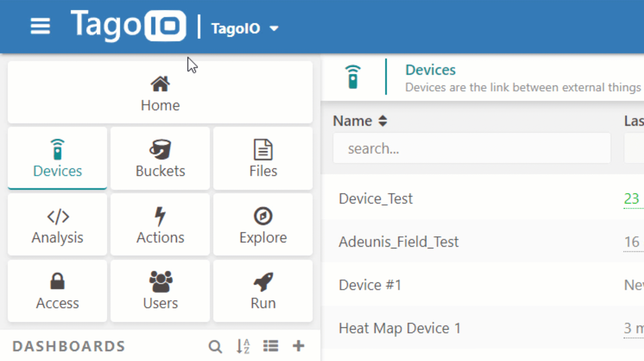Open the Adeunis_Field_Test device row

(482, 242)
